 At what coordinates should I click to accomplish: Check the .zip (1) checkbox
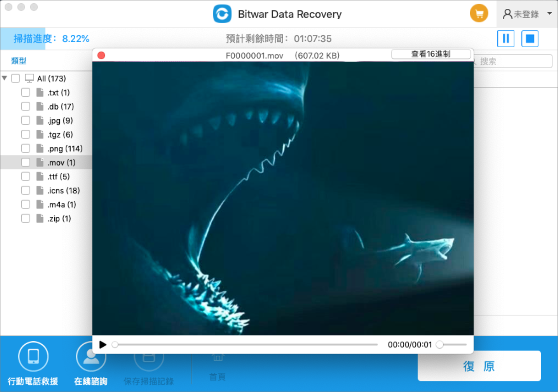point(26,218)
